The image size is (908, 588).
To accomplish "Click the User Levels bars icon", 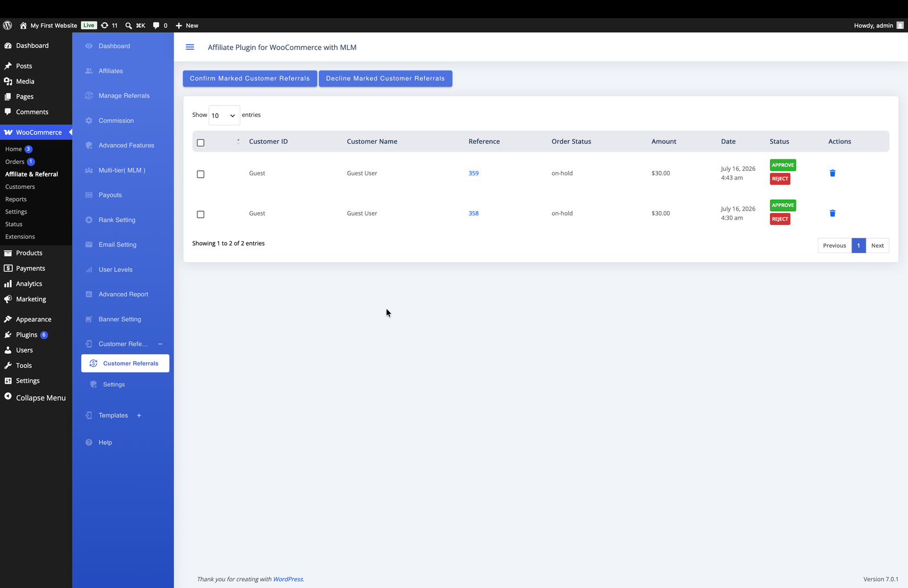I will tap(89, 270).
